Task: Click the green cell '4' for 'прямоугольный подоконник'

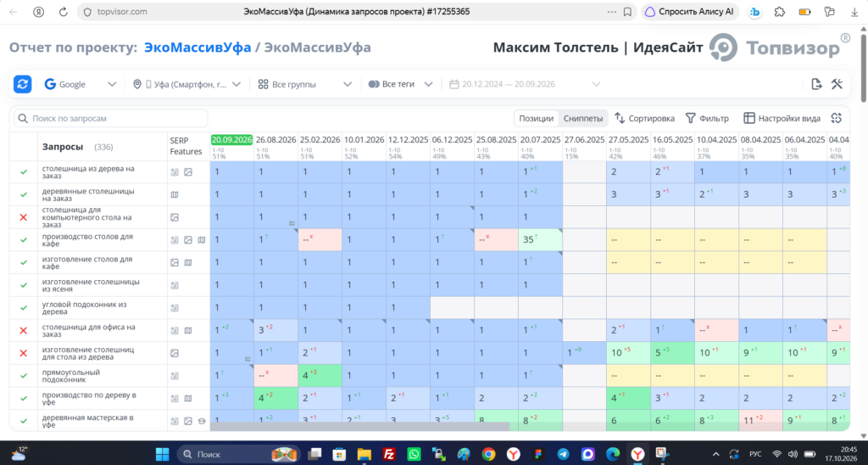Action: 320,375
